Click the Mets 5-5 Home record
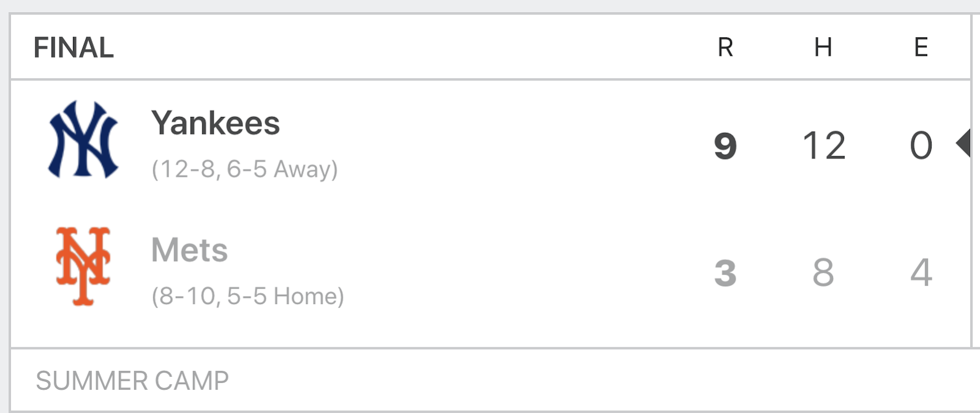Screen dimensions: 980x413 click(284, 296)
